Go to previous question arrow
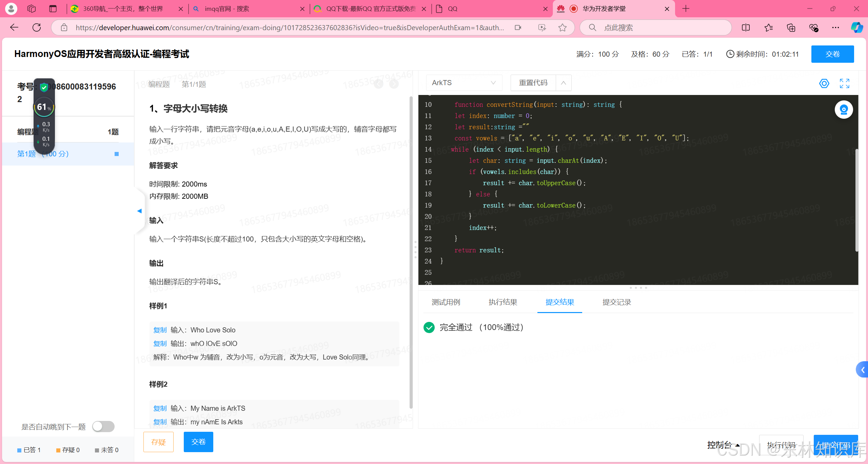 point(379,84)
